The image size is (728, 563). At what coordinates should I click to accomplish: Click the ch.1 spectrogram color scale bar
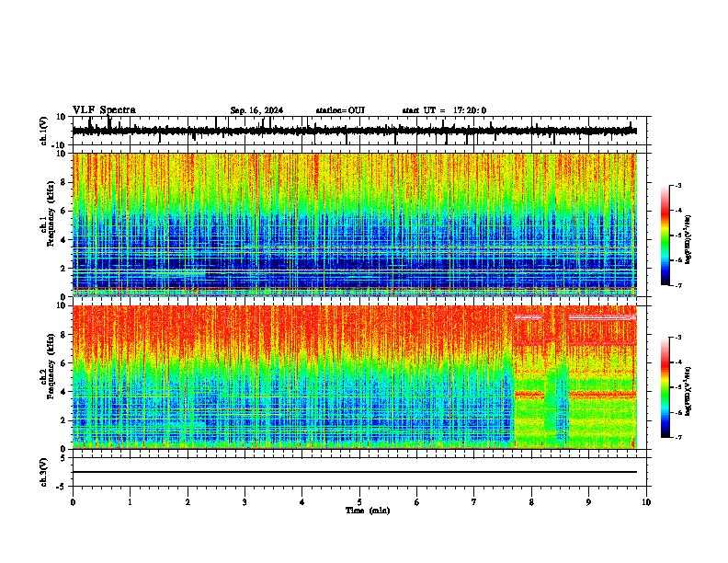coord(665,236)
